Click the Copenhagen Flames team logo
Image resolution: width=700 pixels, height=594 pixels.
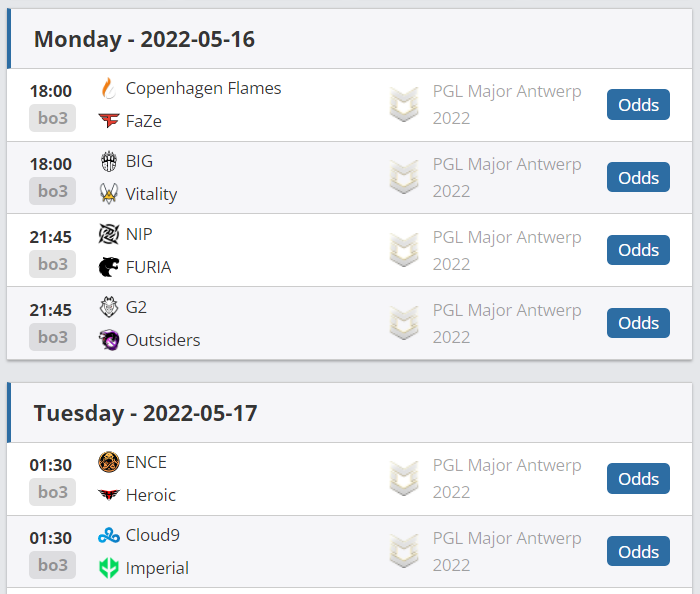pos(109,88)
